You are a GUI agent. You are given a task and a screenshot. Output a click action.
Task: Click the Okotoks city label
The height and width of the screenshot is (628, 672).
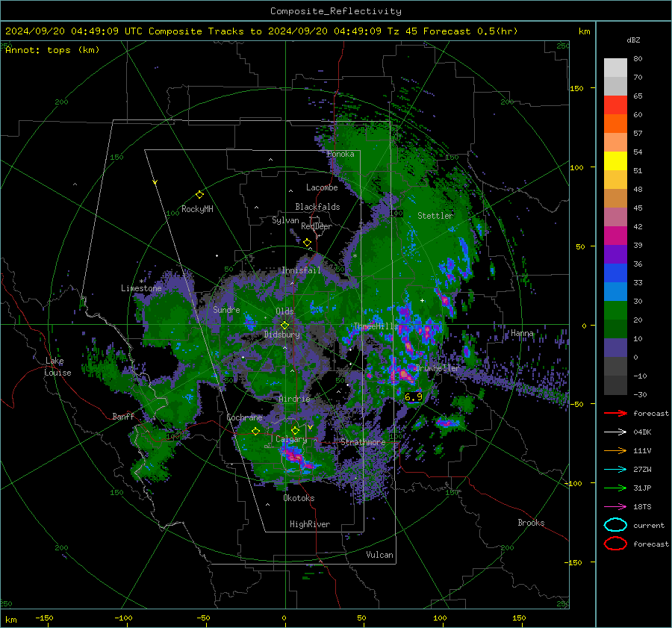tap(299, 498)
